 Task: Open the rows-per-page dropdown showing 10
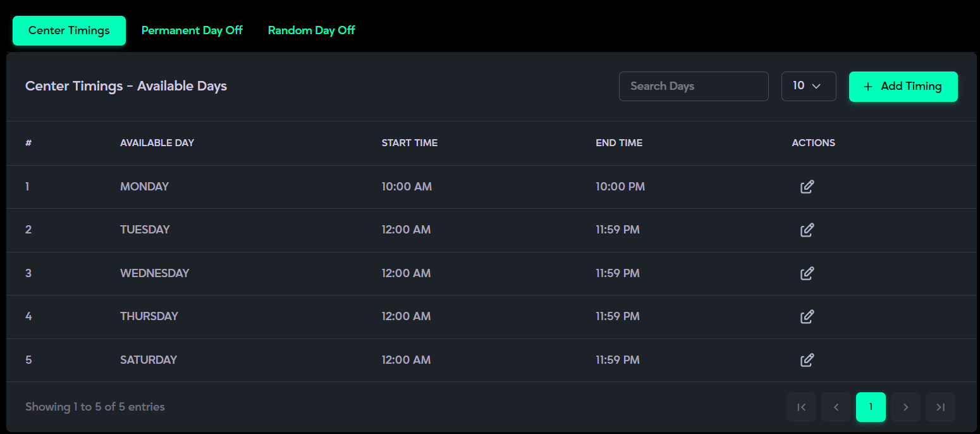click(808, 86)
